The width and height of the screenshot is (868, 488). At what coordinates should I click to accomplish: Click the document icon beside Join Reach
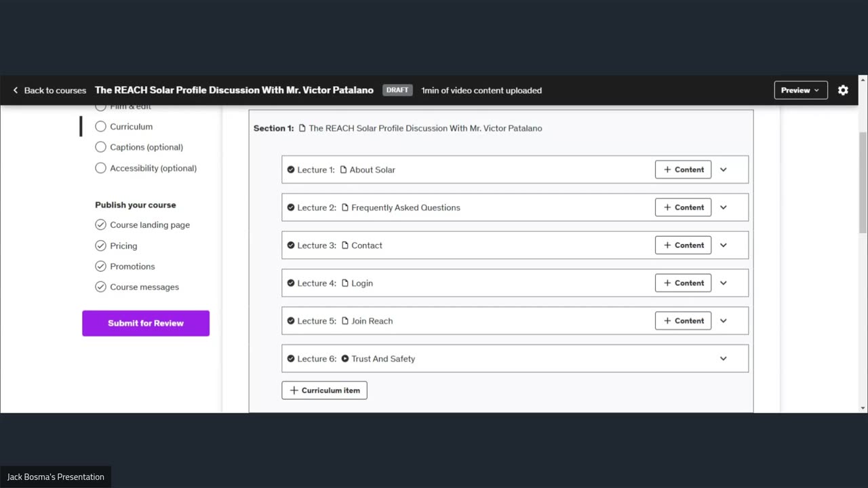coord(345,321)
